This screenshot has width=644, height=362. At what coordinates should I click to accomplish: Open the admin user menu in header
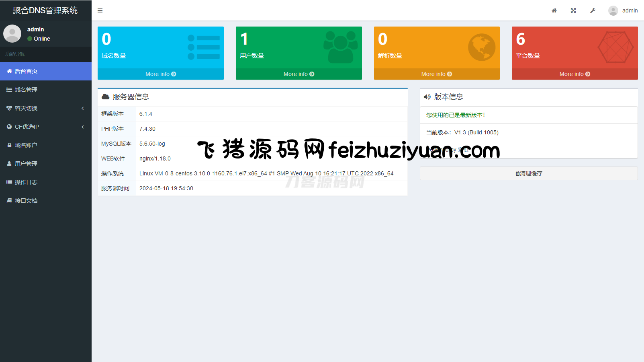point(623,10)
